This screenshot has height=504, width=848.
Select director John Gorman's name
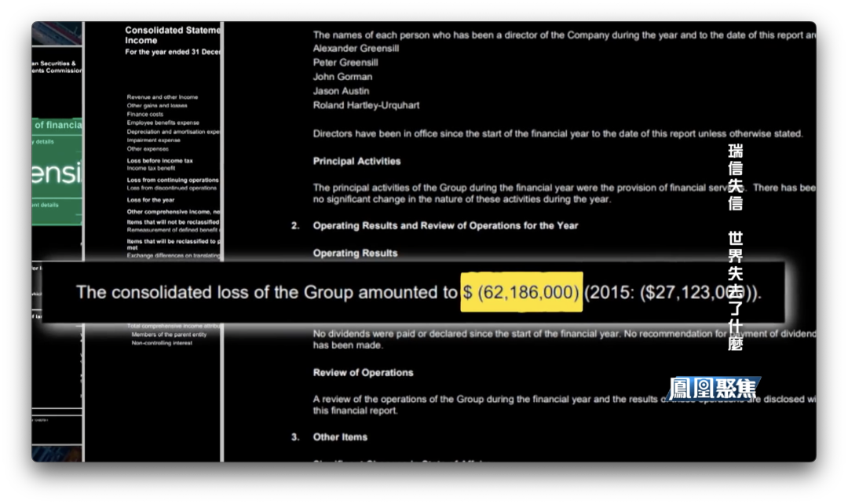(343, 77)
